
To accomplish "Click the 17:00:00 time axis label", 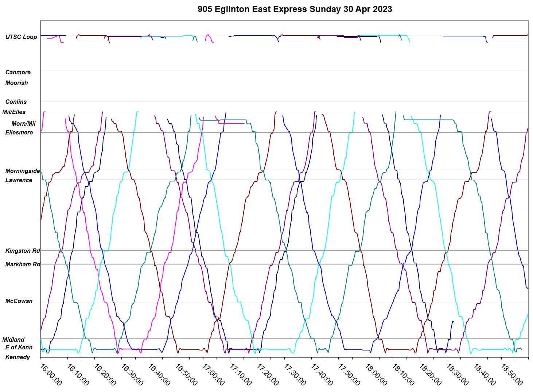I will [213, 374].
